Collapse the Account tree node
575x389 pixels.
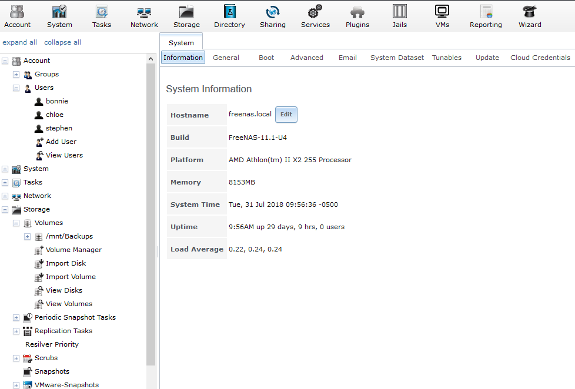5,61
